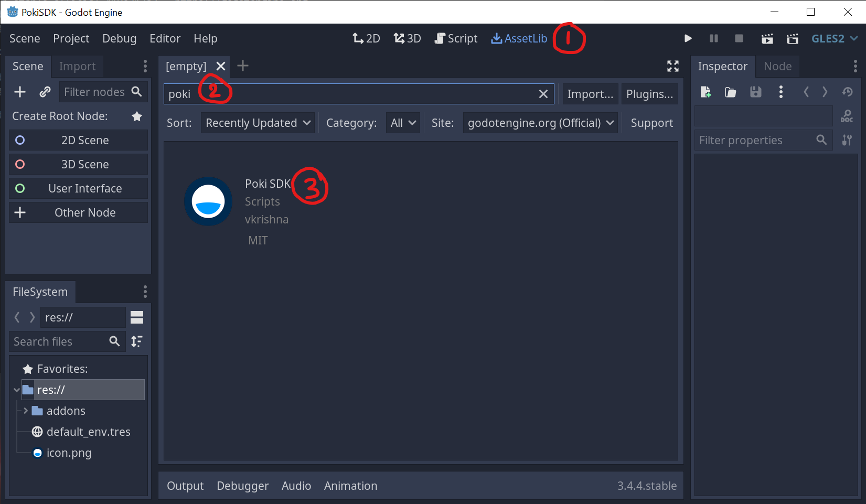Play the edited scene icon
866x504 pixels.
pos(767,38)
